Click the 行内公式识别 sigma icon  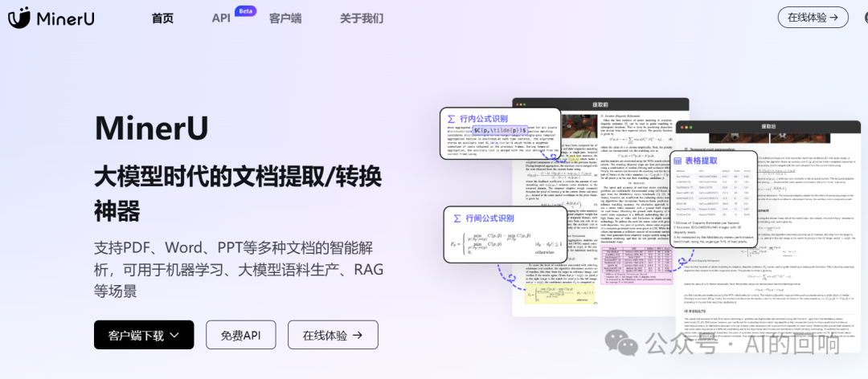coord(451,119)
